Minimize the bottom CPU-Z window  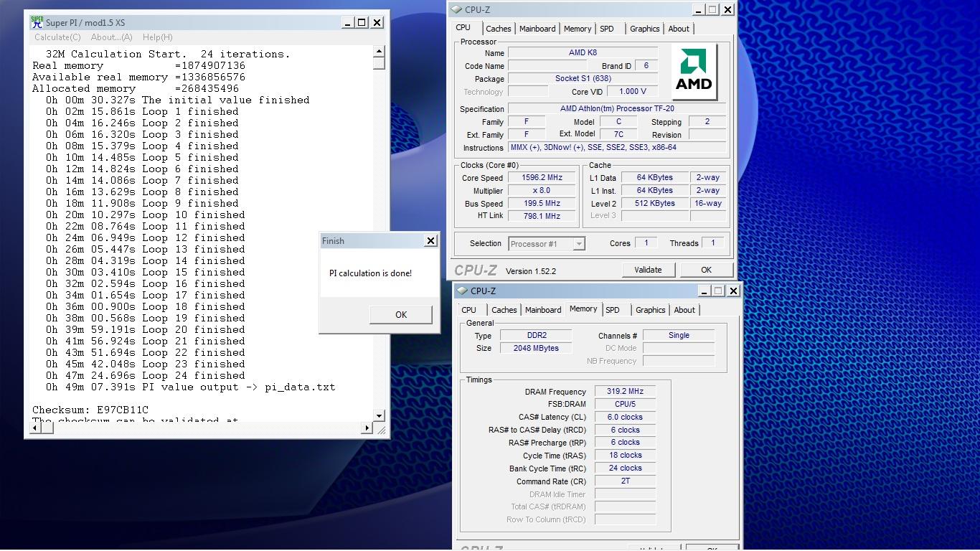point(704,291)
